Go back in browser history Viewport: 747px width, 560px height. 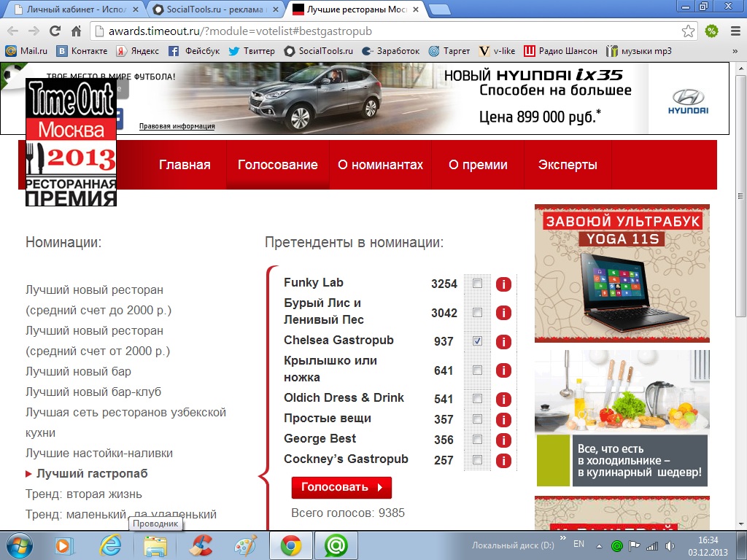[x=13, y=31]
